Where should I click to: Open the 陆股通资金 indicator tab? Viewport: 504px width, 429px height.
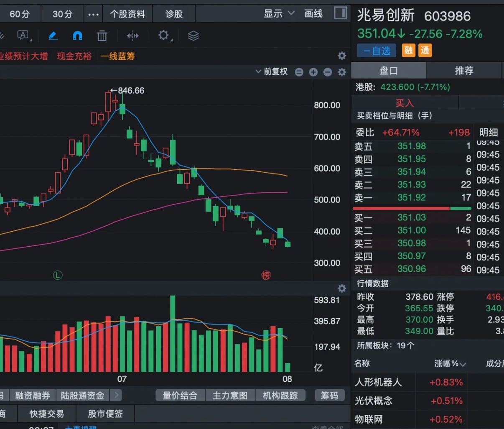(83, 395)
